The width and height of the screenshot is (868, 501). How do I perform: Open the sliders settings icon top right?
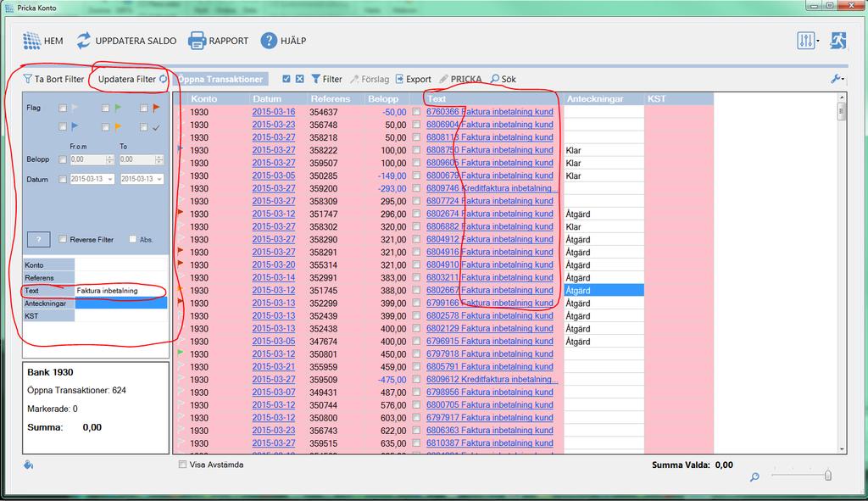point(806,41)
